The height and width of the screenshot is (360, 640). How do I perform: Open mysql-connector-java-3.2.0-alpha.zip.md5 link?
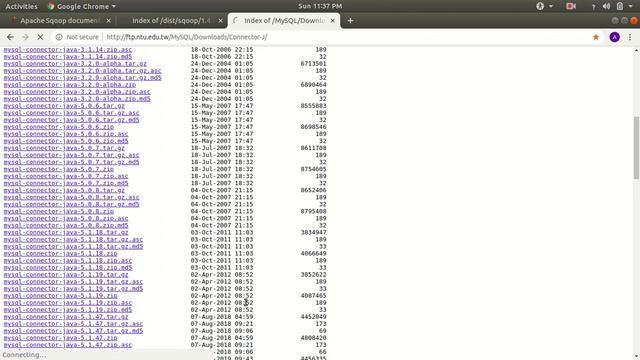click(77, 98)
